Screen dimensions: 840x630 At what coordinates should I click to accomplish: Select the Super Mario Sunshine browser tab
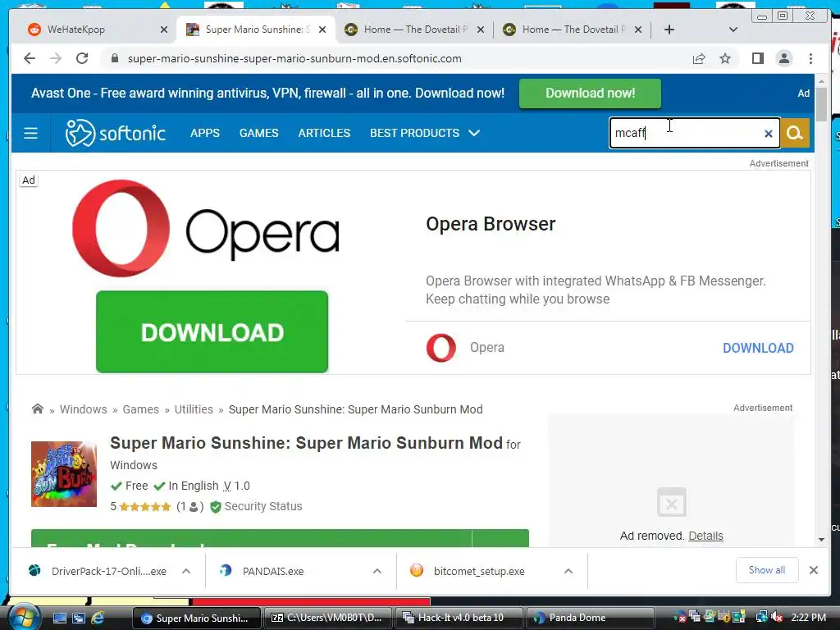[256, 30]
